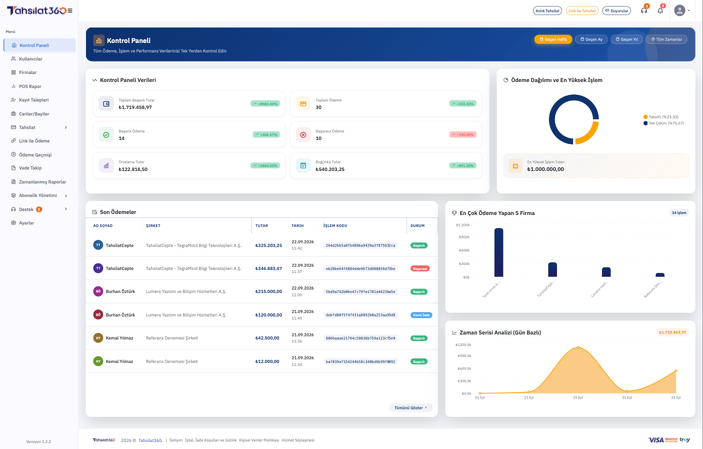
Task: Click the Ayarlar gear icon
Action: click(13, 223)
